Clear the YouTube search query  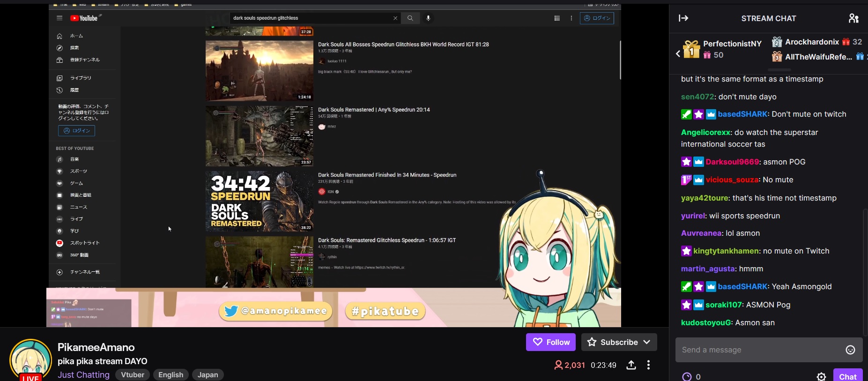(395, 18)
